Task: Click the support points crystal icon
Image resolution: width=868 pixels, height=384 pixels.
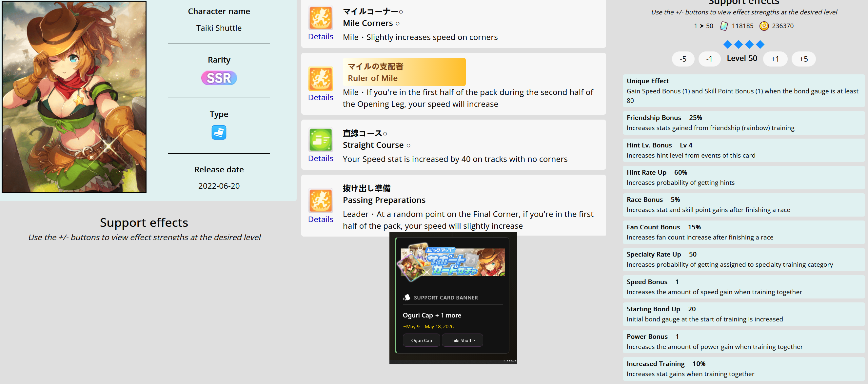Action: pyautogui.click(x=723, y=26)
